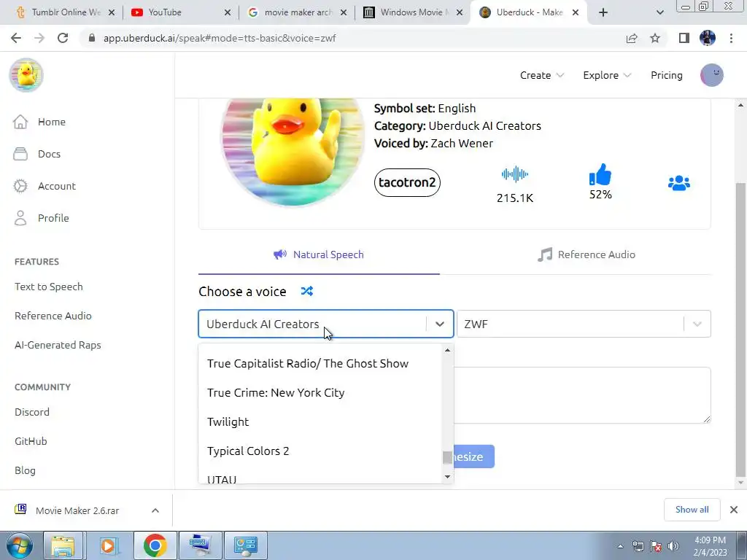
Task: Open the ZWF voice dropdown
Action: pos(584,324)
